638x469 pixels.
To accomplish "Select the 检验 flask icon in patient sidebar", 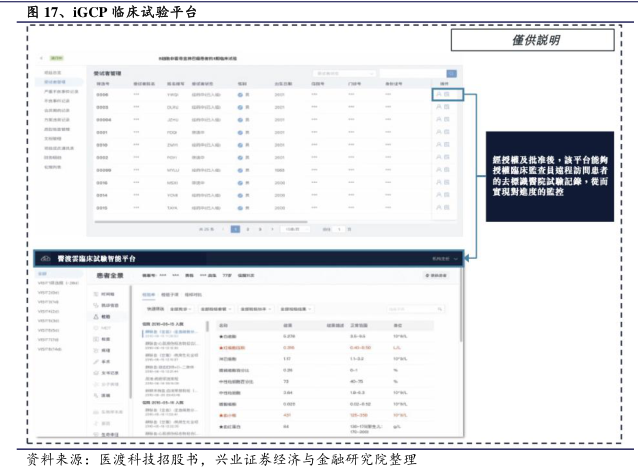I will pyautogui.click(x=96, y=316).
